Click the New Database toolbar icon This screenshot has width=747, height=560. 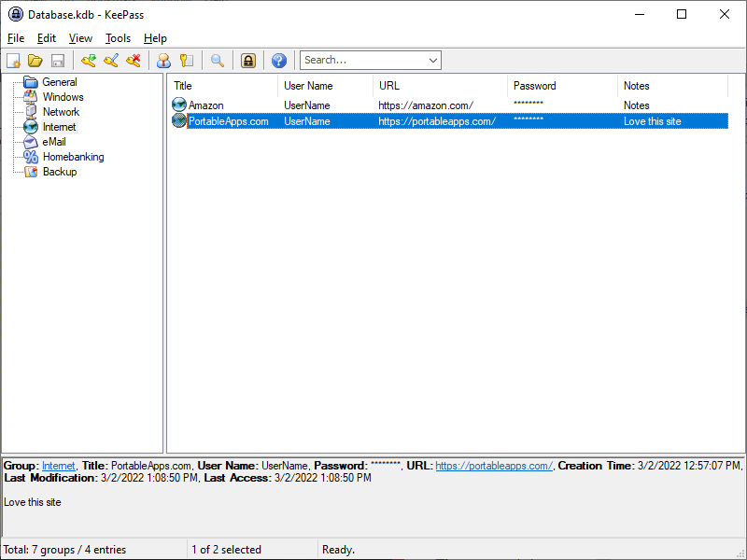13,61
